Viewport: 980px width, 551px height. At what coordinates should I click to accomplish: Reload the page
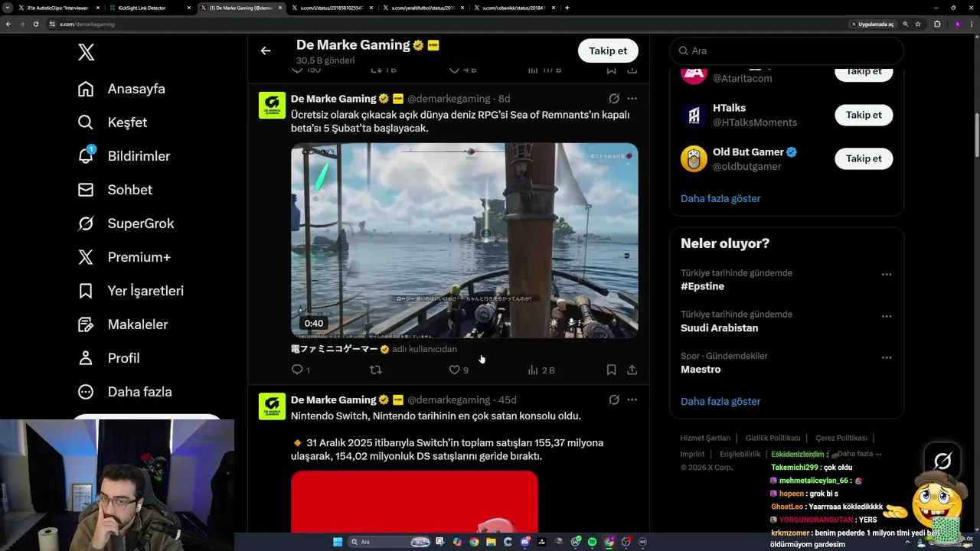pyautogui.click(x=35, y=24)
